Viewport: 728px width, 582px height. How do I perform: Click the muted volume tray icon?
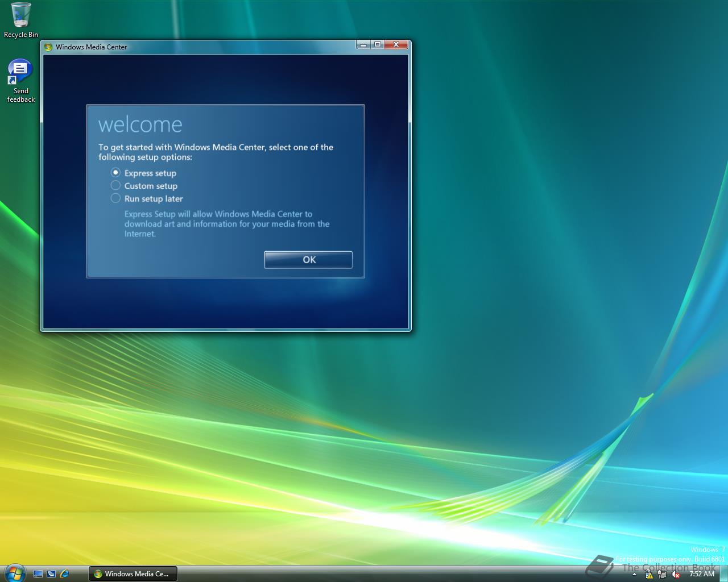click(x=676, y=575)
